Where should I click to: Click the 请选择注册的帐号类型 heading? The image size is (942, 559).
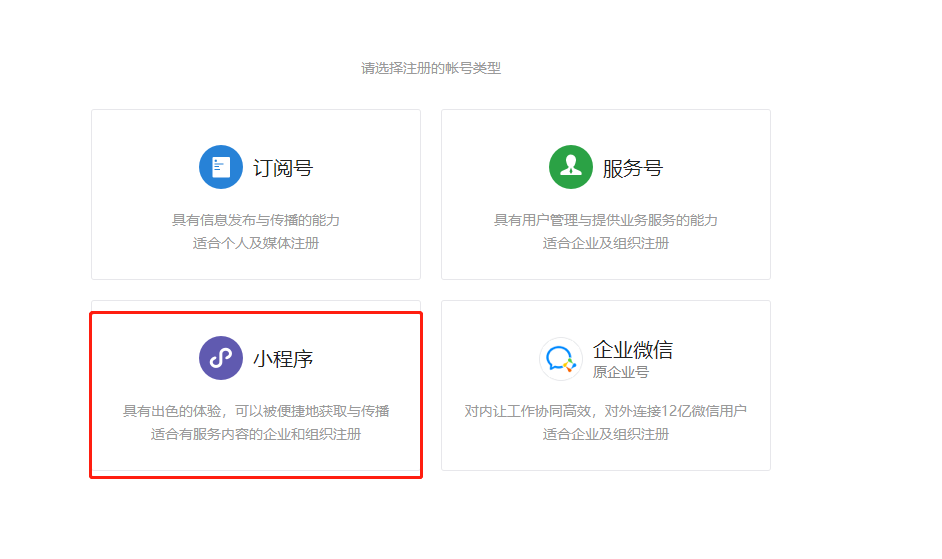(431, 68)
